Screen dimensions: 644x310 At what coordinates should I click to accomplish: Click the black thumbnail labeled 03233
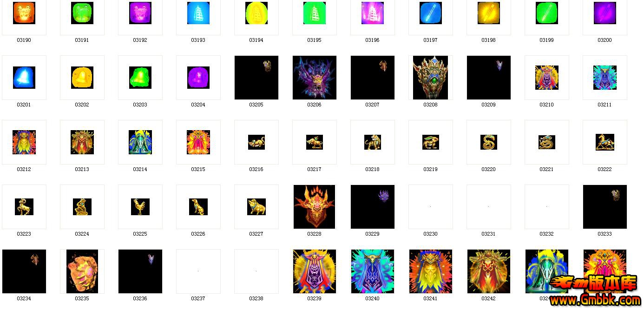pos(605,207)
